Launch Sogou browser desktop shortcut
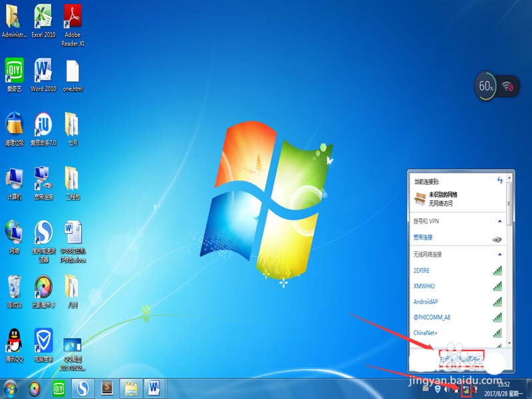 pyautogui.click(x=43, y=241)
